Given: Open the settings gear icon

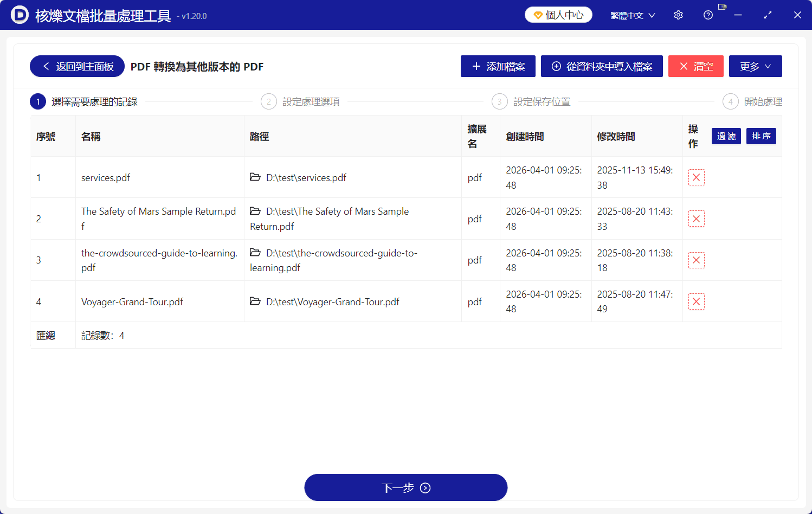Looking at the screenshot, I should pos(678,15).
